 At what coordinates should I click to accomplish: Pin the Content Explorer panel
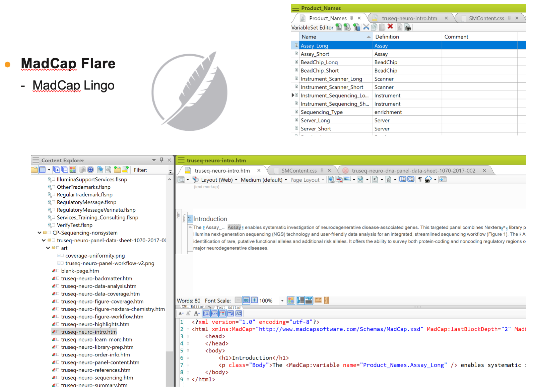[x=162, y=160]
